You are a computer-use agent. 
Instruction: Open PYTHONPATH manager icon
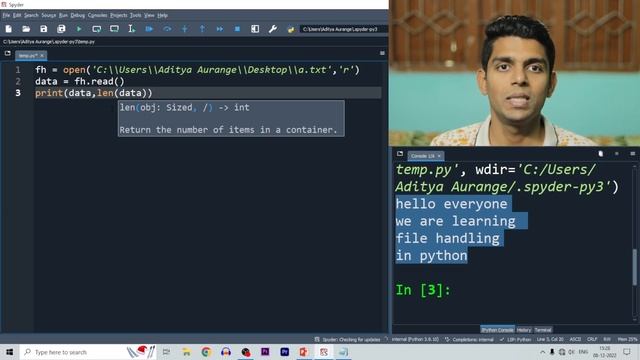pos(291,29)
